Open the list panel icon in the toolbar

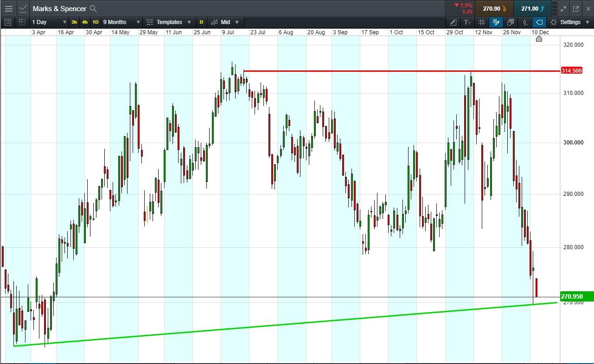coord(7,22)
